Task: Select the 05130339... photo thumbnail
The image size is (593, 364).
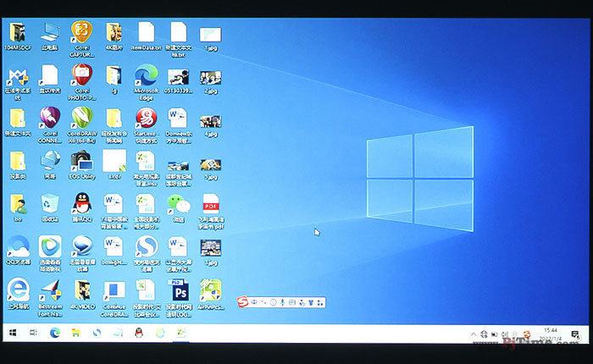Action: click(x=179, y=77)
